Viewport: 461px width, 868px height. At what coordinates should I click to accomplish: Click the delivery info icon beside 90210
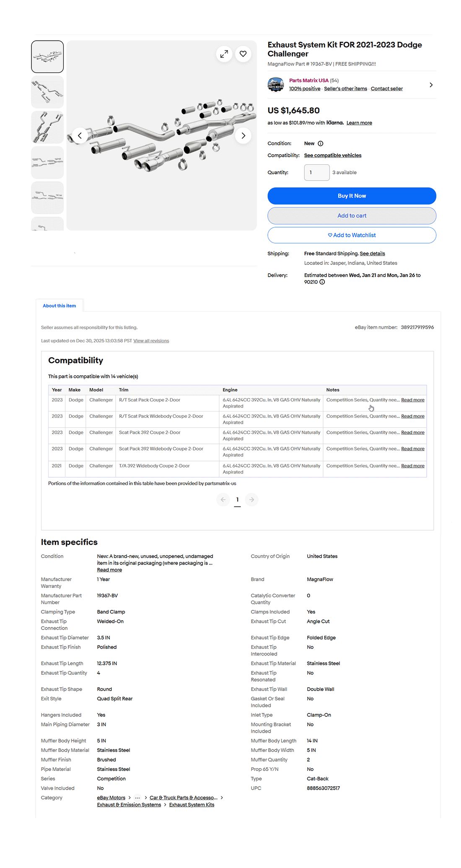(x=322, y=282)
